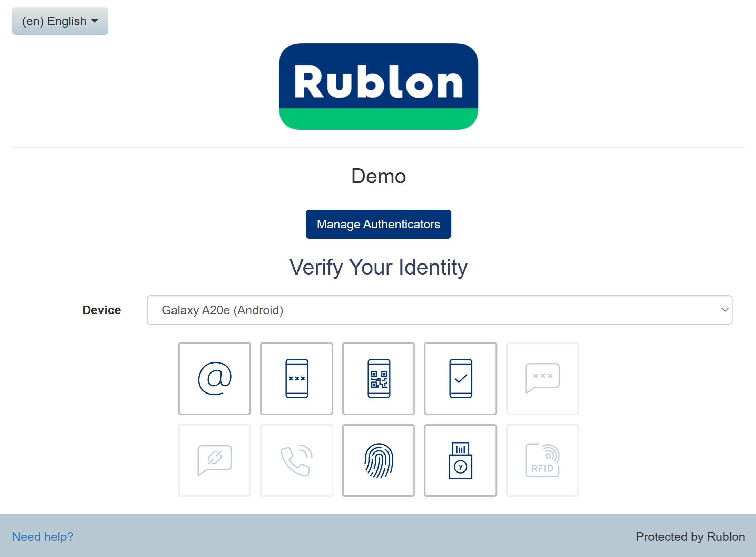The width and height of the screenshot is (756, 557).
Task: Click the SMS Link message icon
Action: tap(214, 460)
